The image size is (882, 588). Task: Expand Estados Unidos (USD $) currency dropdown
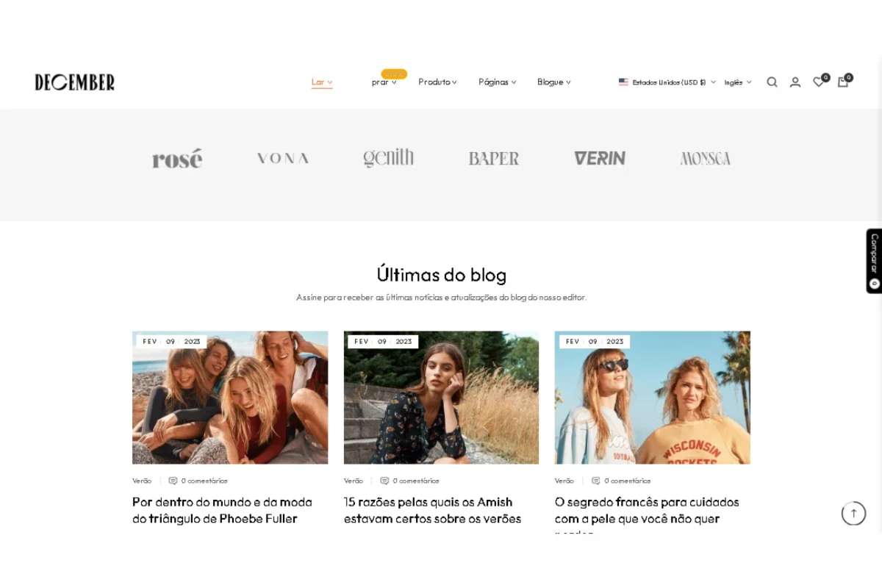667,82
